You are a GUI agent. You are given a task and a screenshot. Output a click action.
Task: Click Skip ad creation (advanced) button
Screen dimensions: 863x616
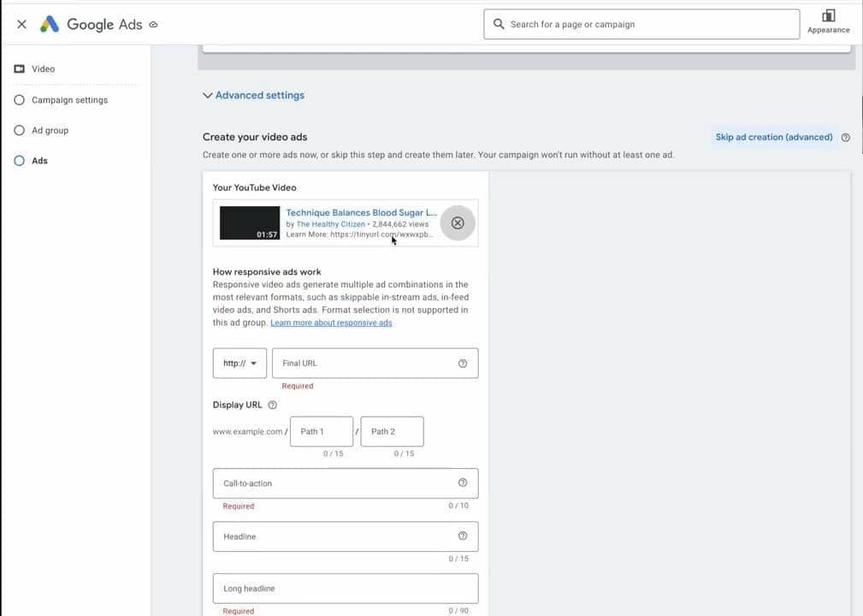click(773, 137)
